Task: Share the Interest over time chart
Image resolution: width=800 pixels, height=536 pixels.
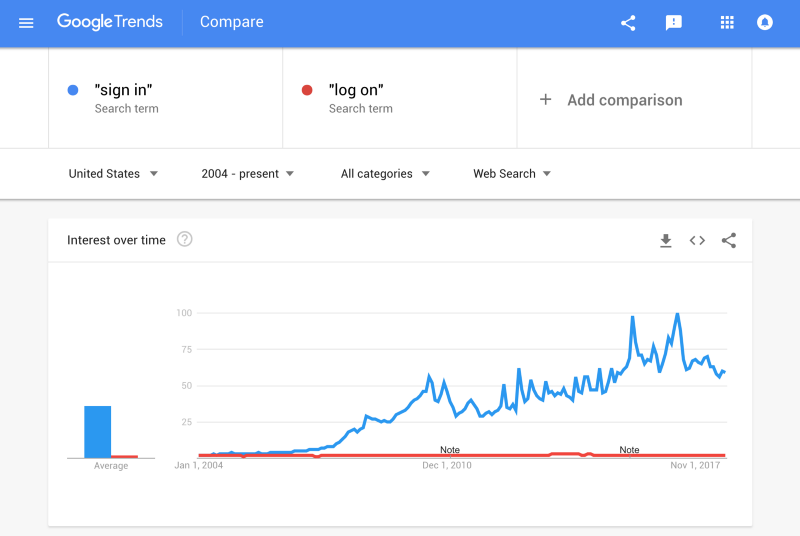Action: click(x=729, y=240)
